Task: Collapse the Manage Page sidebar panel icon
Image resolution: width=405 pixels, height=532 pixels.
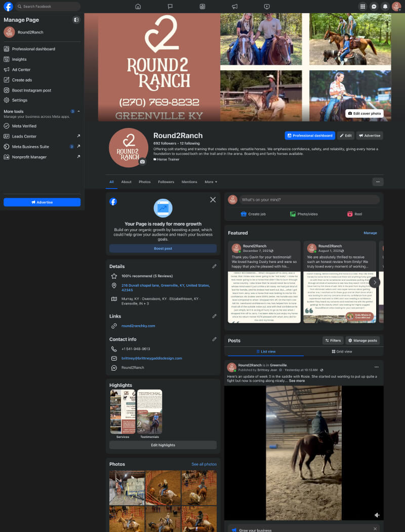Action: point(76,20)
